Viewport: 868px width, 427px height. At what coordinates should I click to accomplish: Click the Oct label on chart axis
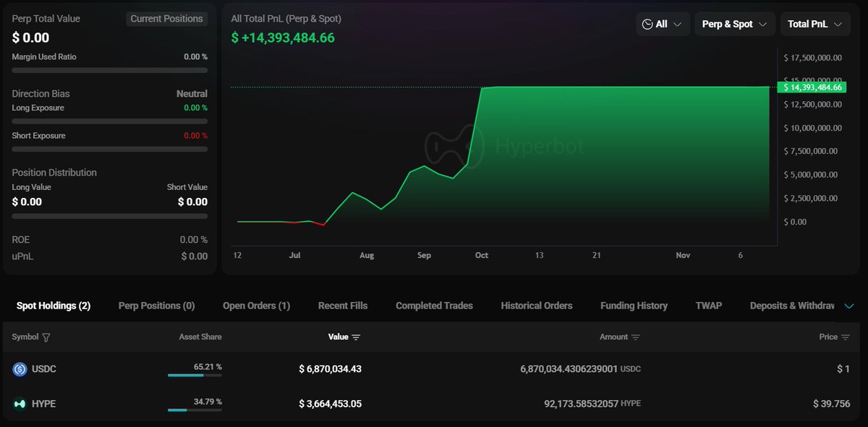click(x=482, y=256)
